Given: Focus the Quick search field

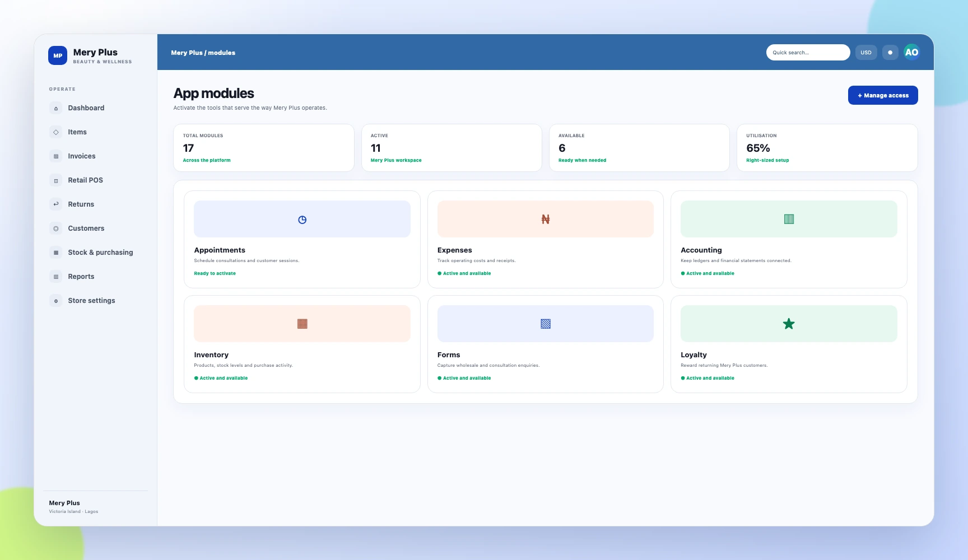Looking at the screenshot, I should (x=808, y=52).
